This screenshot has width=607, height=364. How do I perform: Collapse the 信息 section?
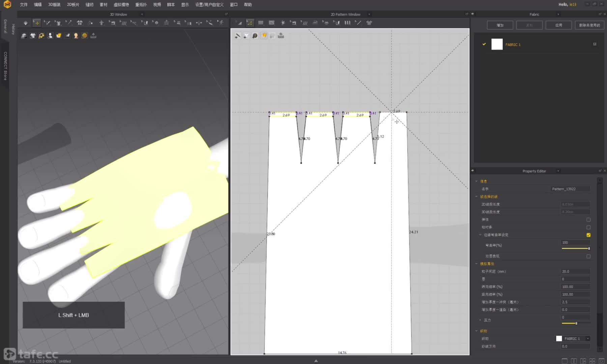[476, 181]
